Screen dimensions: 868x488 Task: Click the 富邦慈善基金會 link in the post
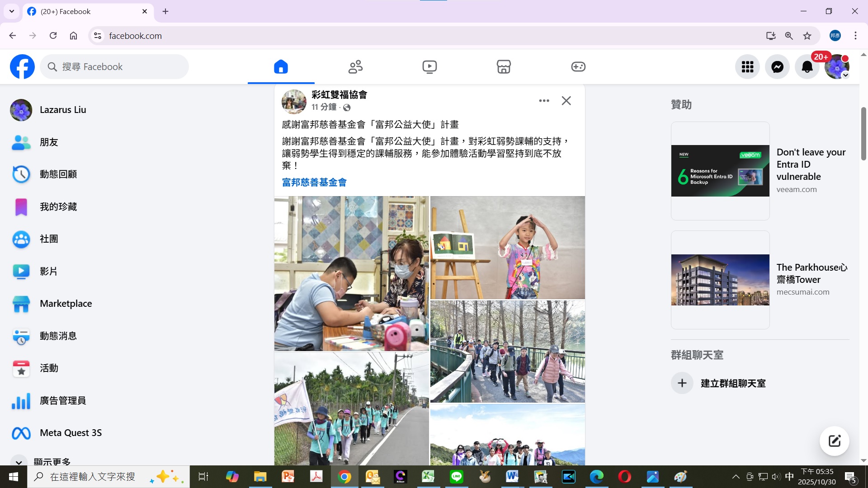(314, 183)
